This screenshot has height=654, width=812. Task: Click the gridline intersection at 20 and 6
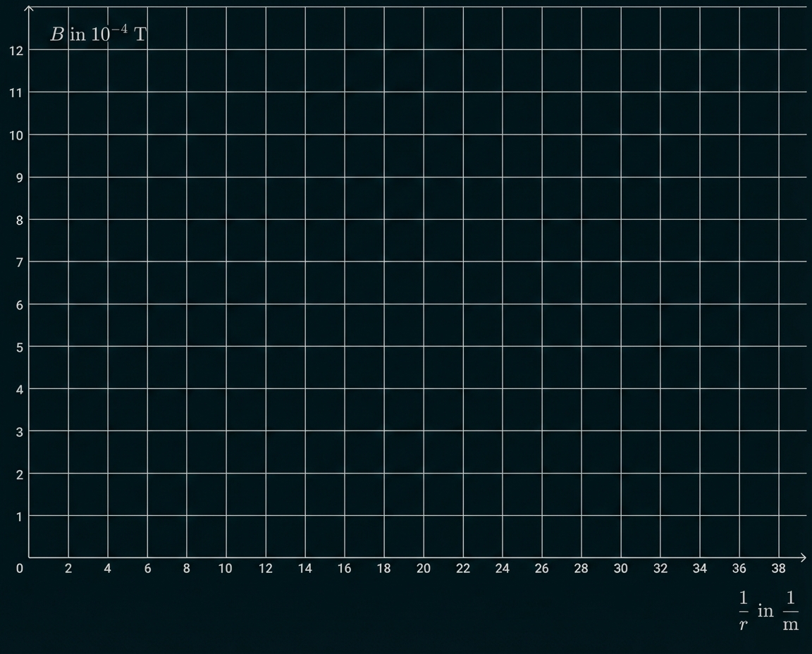point(423,305)
